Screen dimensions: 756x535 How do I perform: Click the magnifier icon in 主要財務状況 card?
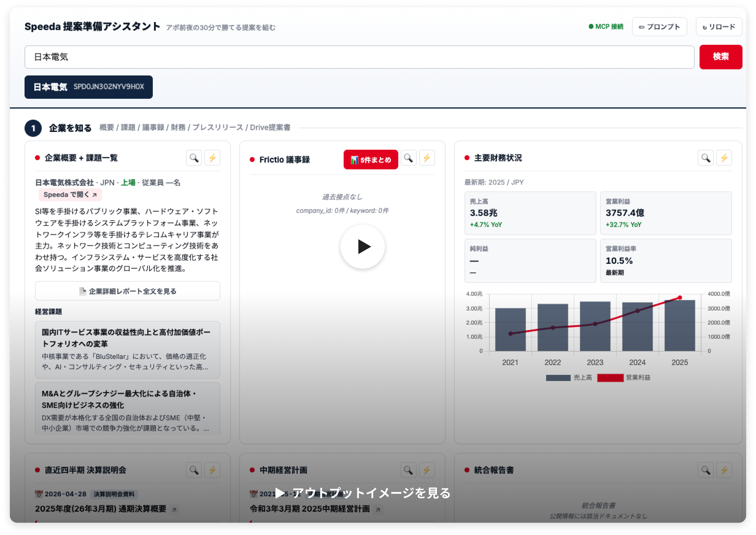706,158
